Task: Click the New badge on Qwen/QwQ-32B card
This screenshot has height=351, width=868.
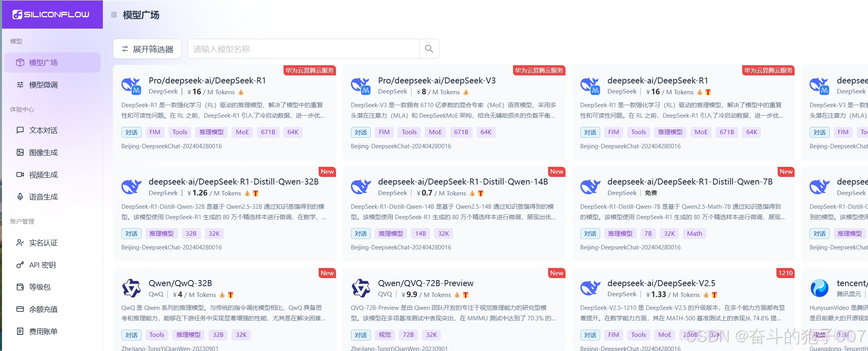Action: pyautogui.click(x=328, y=273)
